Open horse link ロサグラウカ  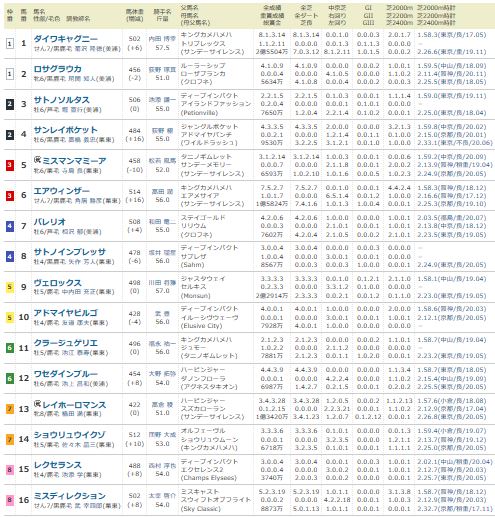(58, 69)
